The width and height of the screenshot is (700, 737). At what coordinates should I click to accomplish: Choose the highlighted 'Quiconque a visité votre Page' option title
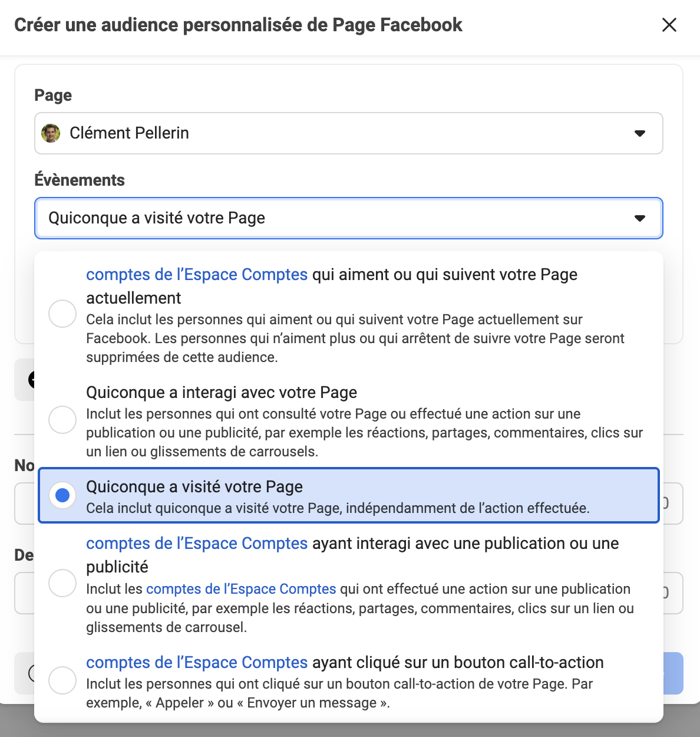point(194,487)
